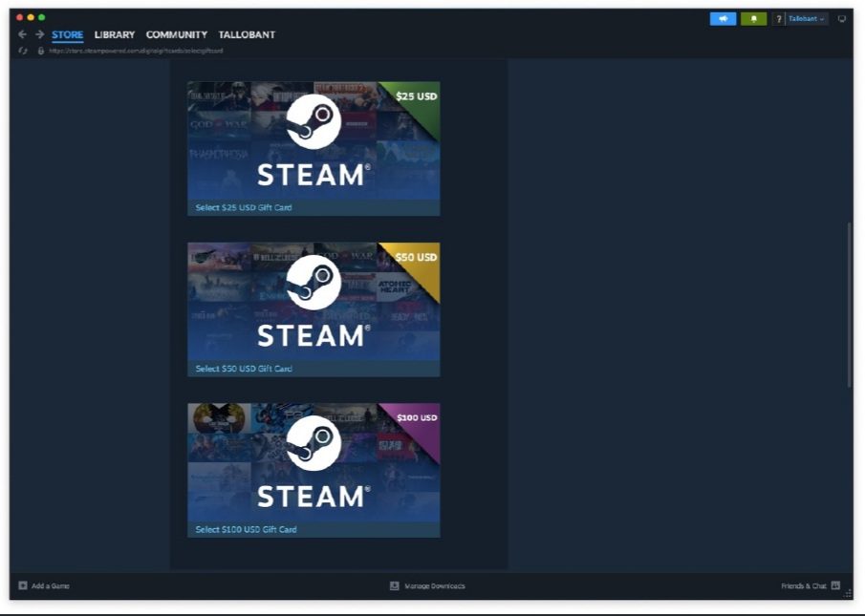Open the COMMUNITY tab
This screenshot has height=616, width=865.
(x=177, y=34)
